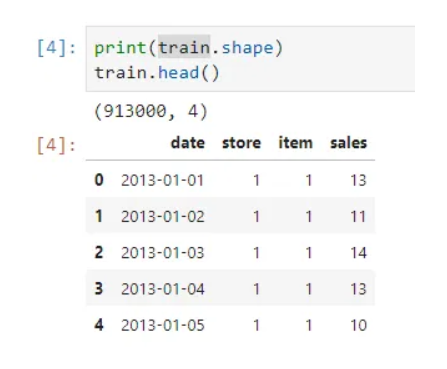Click the print function in the code cell

pos(120,48)
